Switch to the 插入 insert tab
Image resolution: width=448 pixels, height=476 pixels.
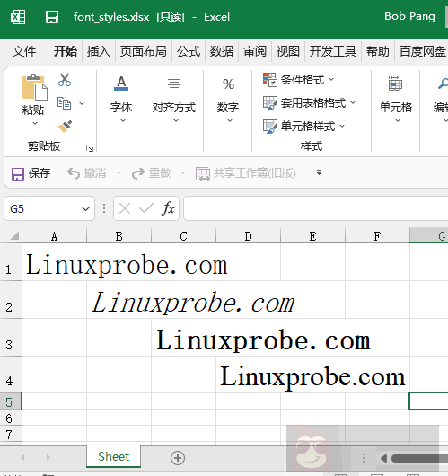(x=99, y=51)
